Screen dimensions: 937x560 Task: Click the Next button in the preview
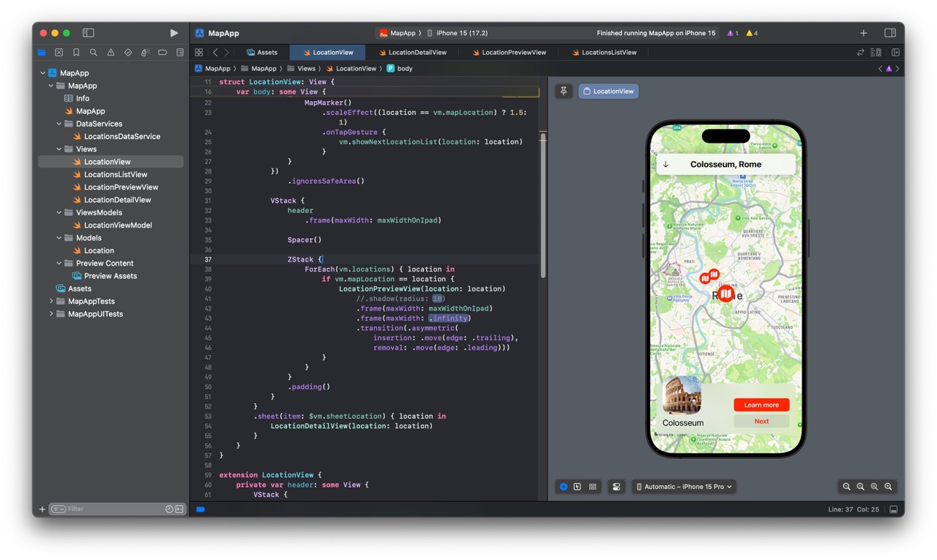coord(761,422)
